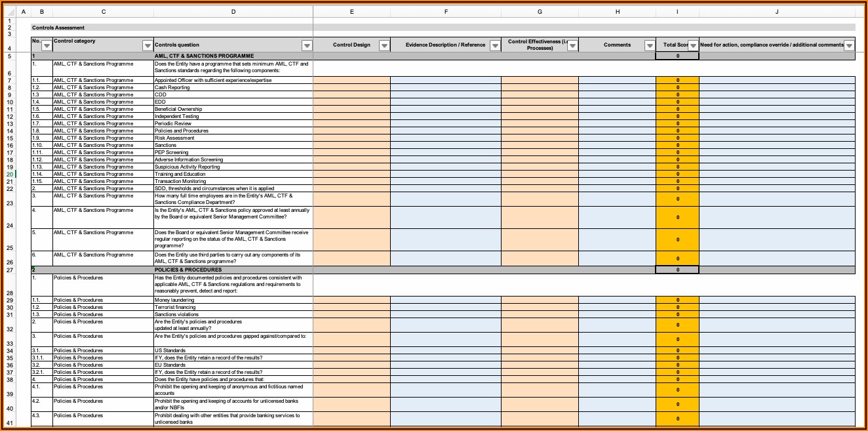Image resolution: width=868 pixels, height=431 pixels.
Task: Open Evidence Description / Reference filter dropdown
Action: pyautogui.click(x=495, y=46)
